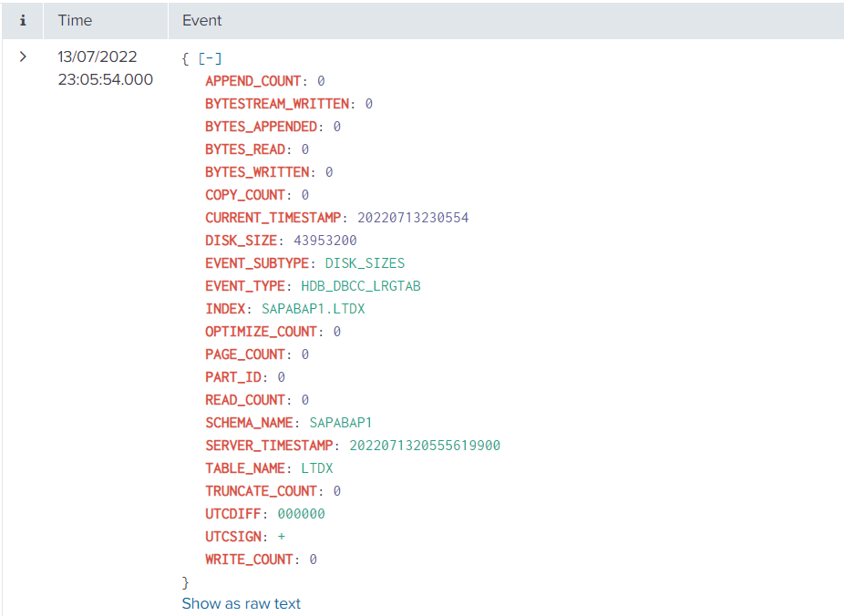844x616 pixels.
Task: Click the WRITE_COUNT value 0
Action: click(x=314, y=560)
